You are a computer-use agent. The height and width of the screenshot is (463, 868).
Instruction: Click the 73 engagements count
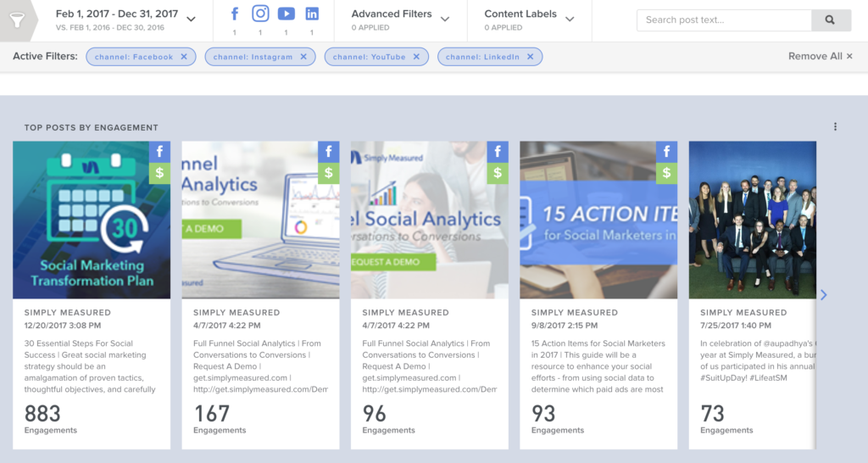(712, 414)
